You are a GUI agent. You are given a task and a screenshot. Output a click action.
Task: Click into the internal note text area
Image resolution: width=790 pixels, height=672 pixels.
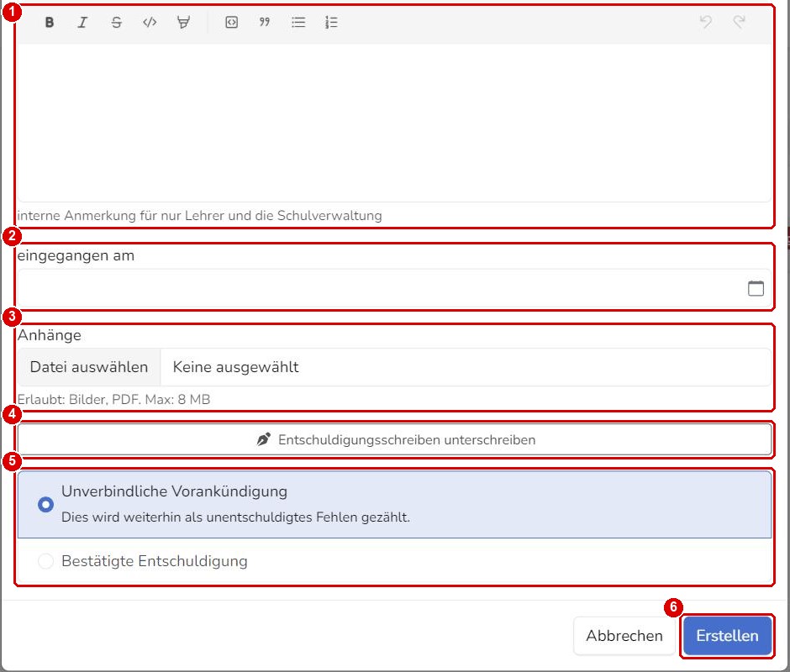(x=394, y=123)
